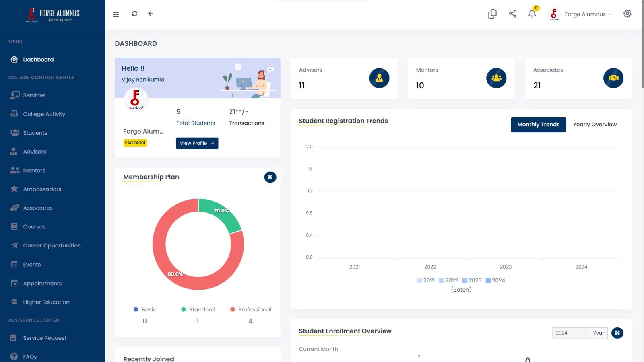Open the notifications bell
Image resolution: width=644 pixels, height=362 pixels.
(532, 14)
